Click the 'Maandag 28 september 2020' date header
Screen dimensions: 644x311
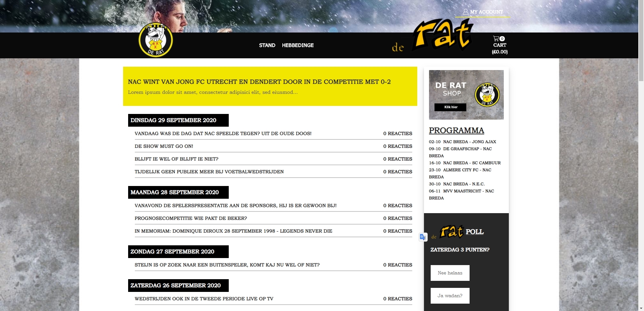[x=178, y=192]
